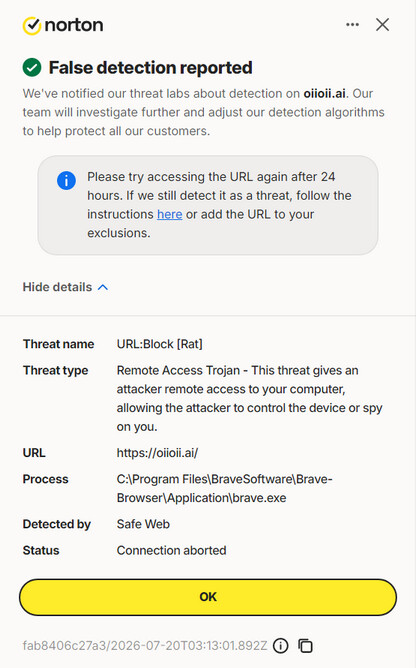Click the brave.exe process path
The image size is (416, 668).
click(225, 488)
